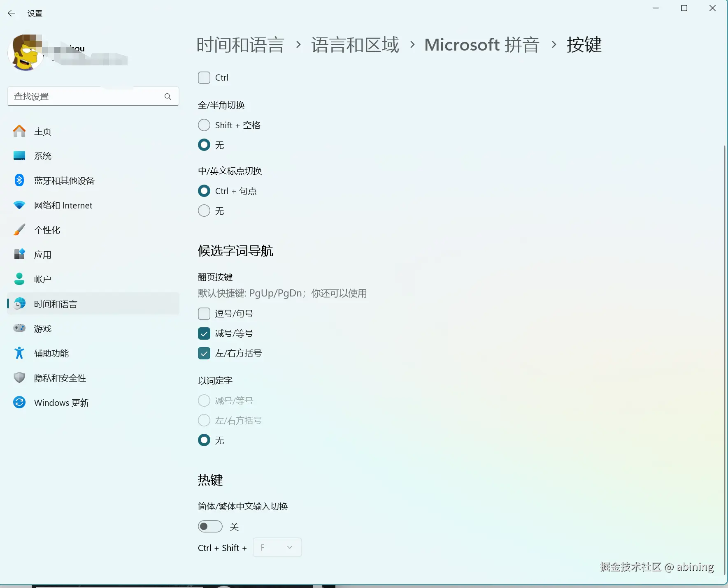Select Ctrl + 句点 radio button
The height and width of the screenshot is (588, 728).
[x=204, y=191]
